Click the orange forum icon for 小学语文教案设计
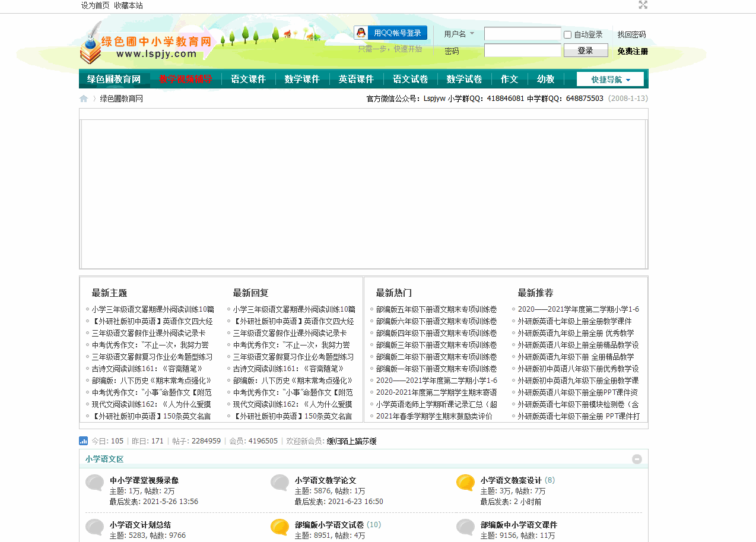 pos(466,483)
